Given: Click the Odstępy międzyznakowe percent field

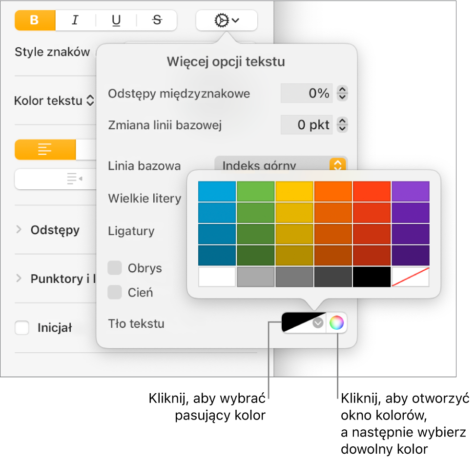Looking at the screenshot, I should (x=306, y=93).
